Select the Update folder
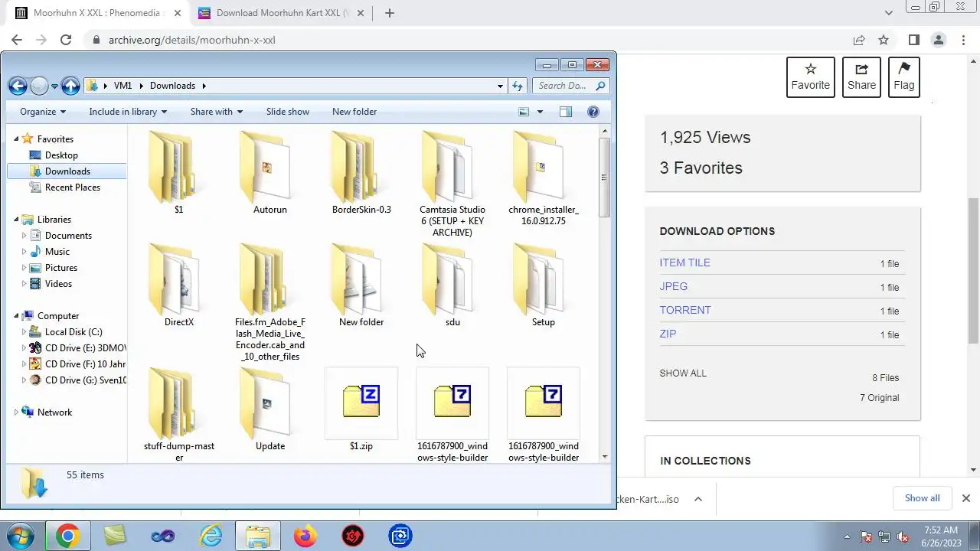The width and height of the screenshot is (980, 551). coord(269,409)
